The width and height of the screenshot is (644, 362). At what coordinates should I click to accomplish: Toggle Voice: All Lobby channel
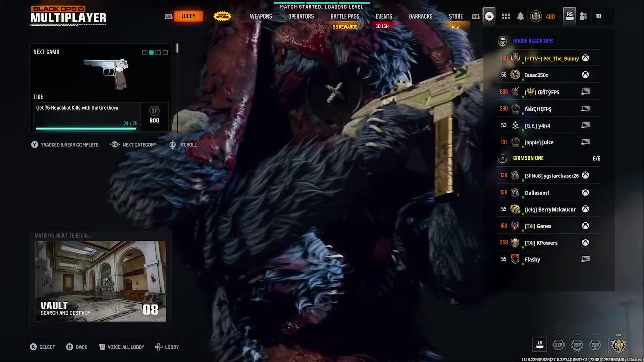tap(121, 347)
